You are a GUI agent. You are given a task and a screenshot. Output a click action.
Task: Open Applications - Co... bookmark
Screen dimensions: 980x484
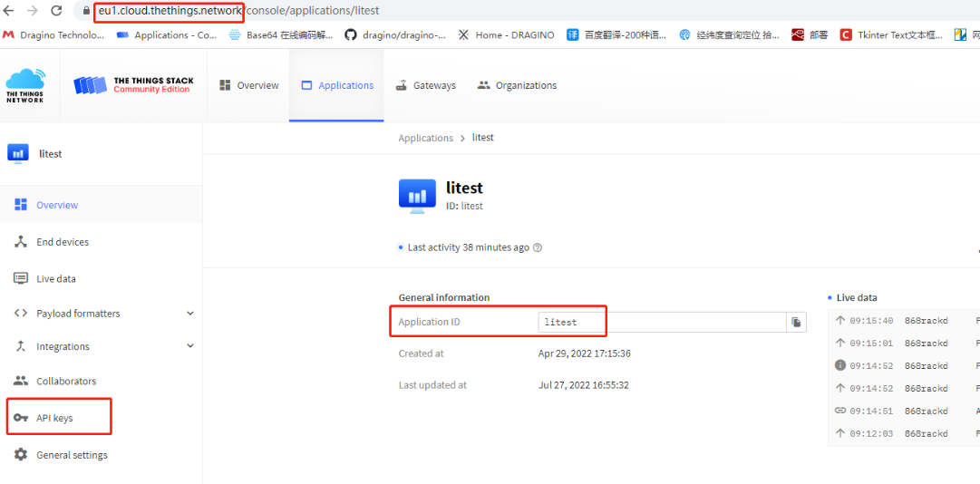[x=167, y=35]
